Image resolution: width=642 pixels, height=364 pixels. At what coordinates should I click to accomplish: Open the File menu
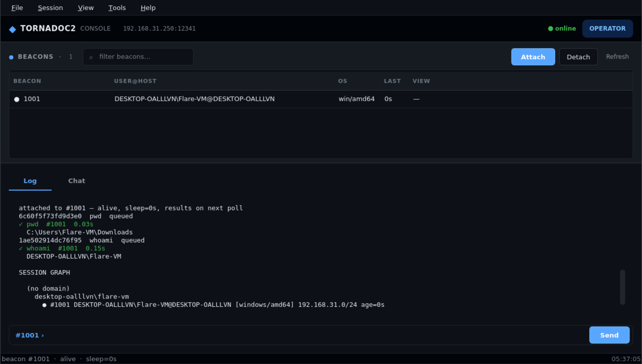pos(17,8)
